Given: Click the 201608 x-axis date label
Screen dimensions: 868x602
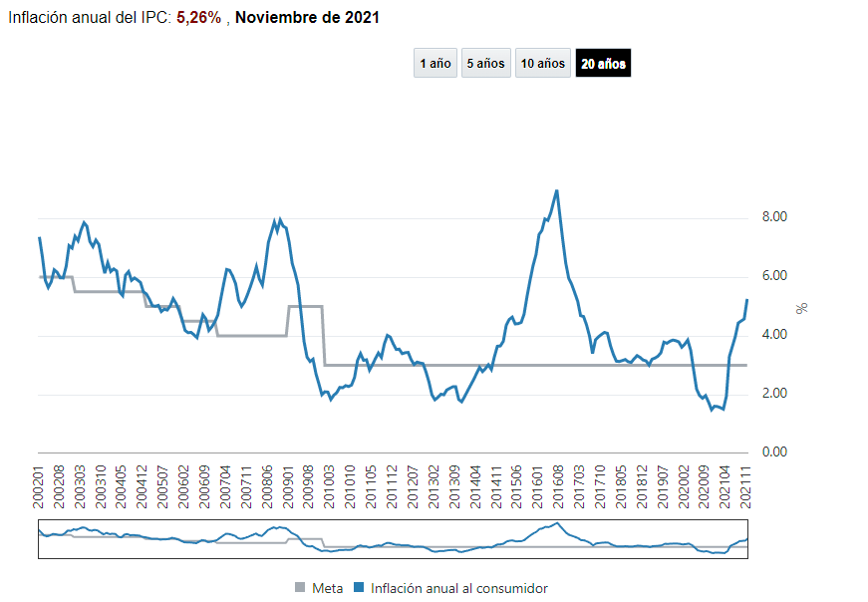Looking at the screenshot, I should [x=558, y=486].
